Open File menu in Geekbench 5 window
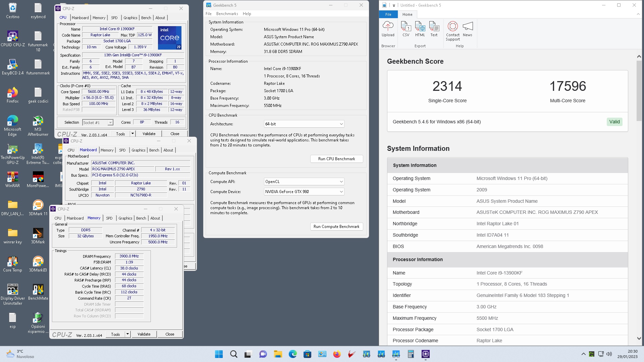Viewport: 644px width, 362px height. (x=209, y=14)
